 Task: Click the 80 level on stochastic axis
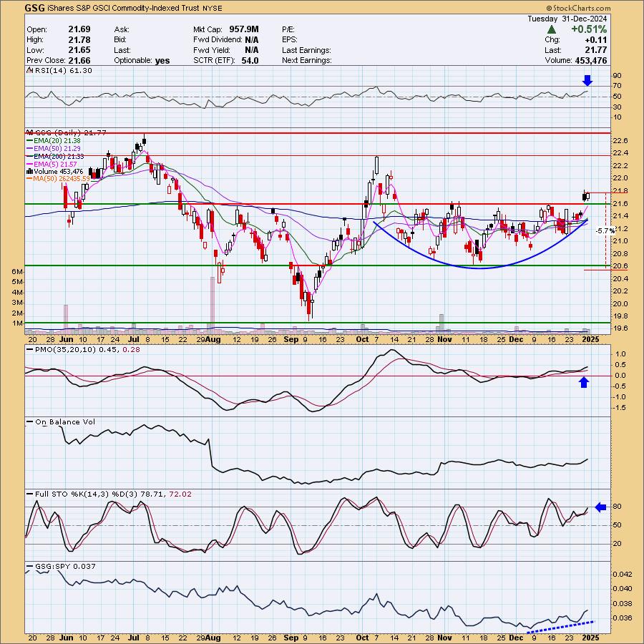pos(617,507)
